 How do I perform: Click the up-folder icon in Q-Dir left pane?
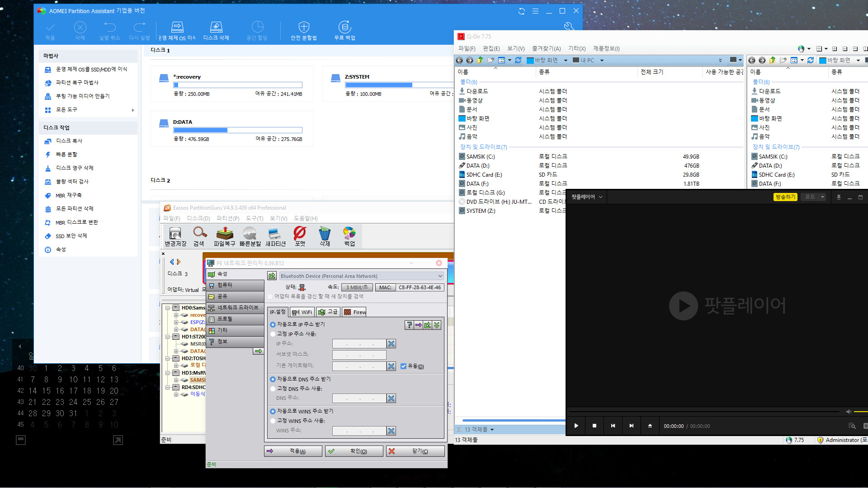click(x=480, y=60)
